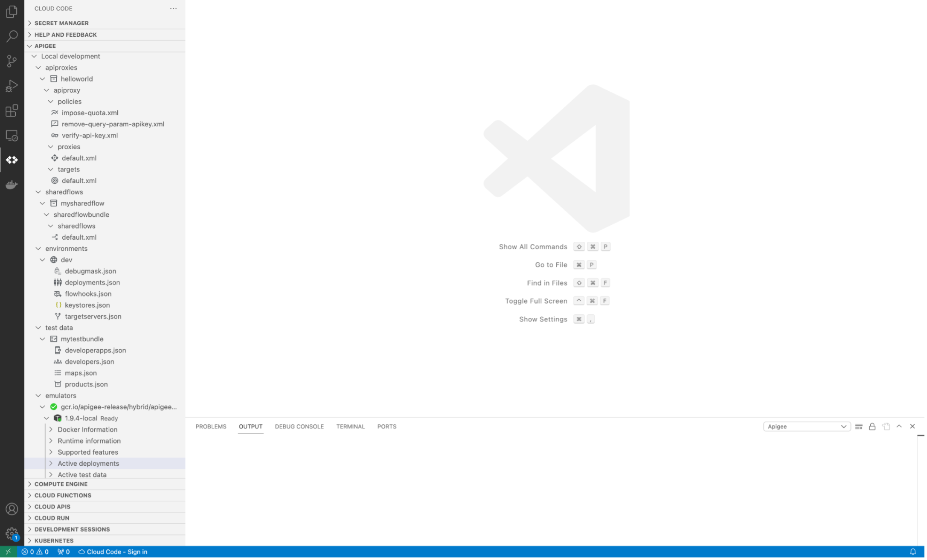Select the Output tab in panel
927x560 pixels.
[x=250, y=426]
